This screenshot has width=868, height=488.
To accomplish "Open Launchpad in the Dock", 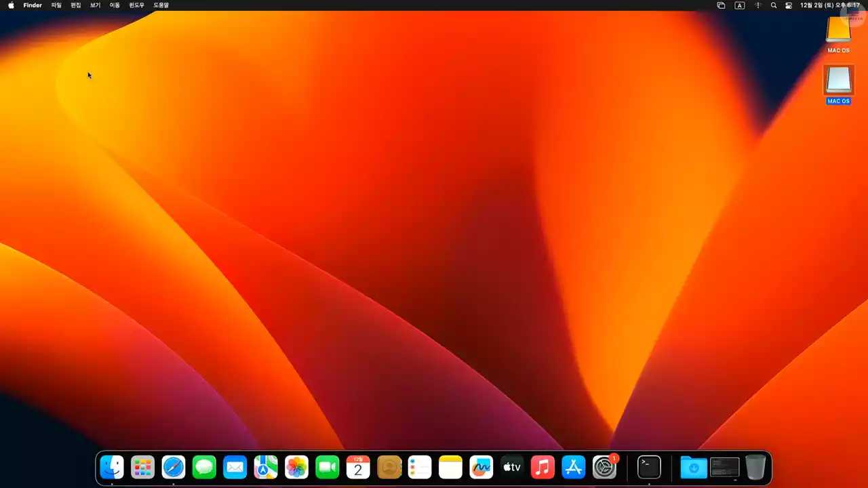I will pyautogui.click(x=142, y=467).
